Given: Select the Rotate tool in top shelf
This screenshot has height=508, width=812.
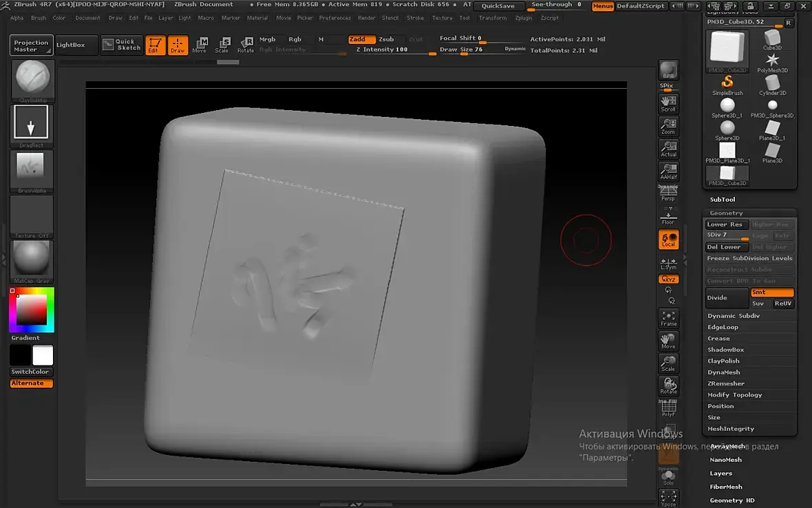Looking at the screenshot, I should click(x=246, y=45).
